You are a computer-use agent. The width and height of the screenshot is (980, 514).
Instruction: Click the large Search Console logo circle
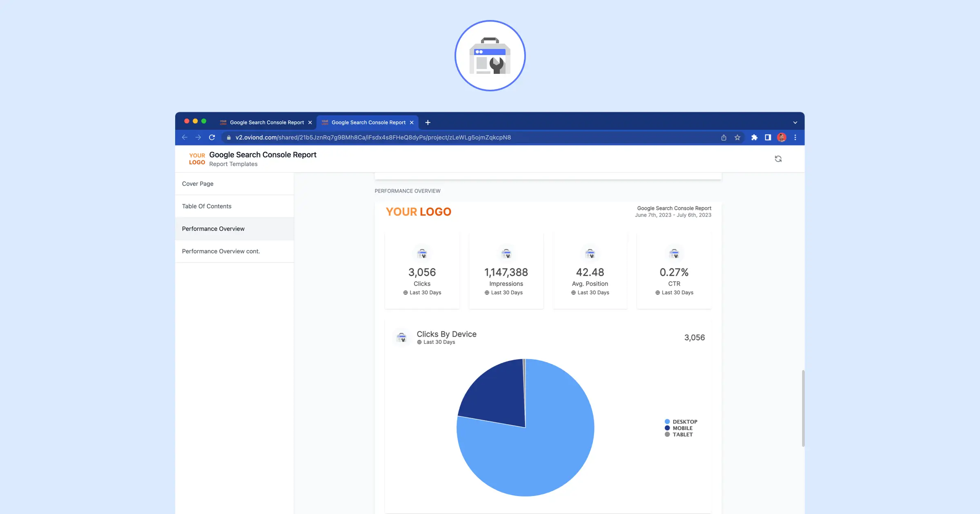tap(490, 55)
